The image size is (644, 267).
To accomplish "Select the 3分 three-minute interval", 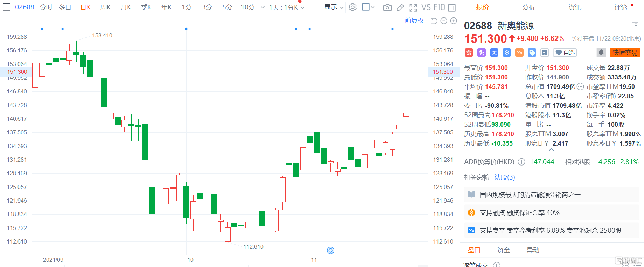I will point(207,7).
